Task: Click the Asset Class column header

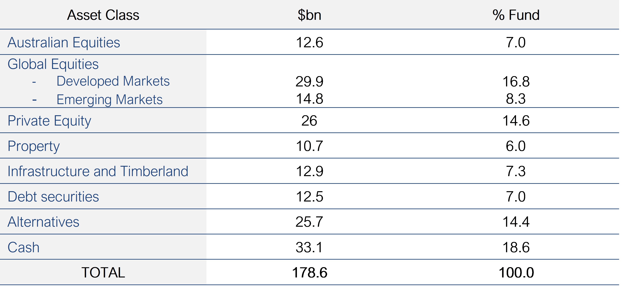Action: click(x=103, y=15)
